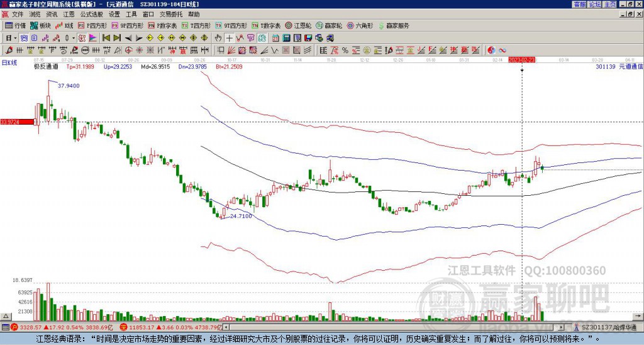This screenshot has height=345, width=644.
Task: Open the 赢家轮 wheel tool
Action: pyautogui.click(x=329, y=25)
